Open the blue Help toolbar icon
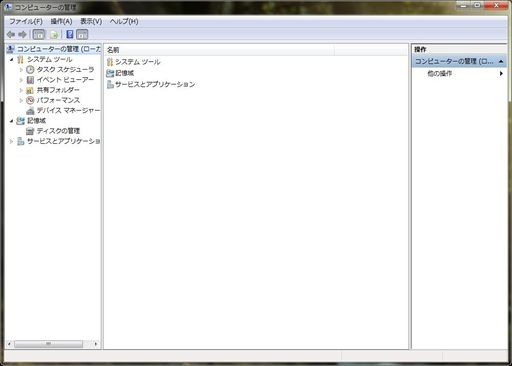 click(70, 34)
